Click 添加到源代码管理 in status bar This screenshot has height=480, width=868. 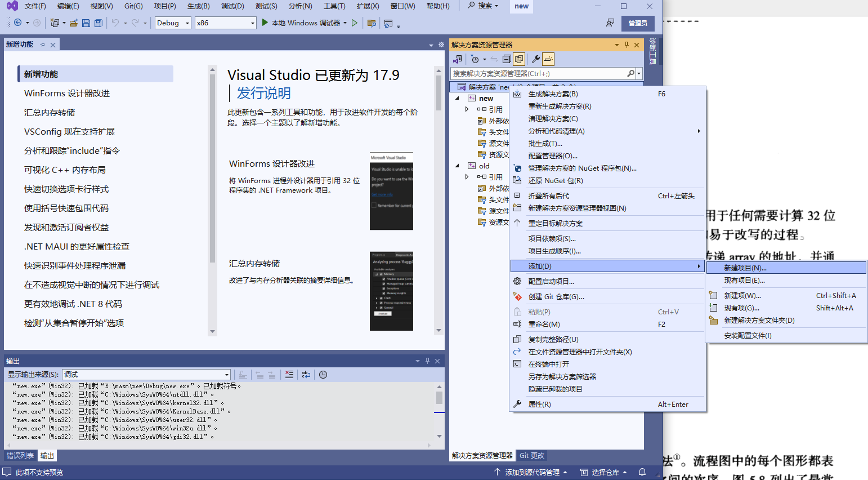pyautogui.click(x=531, y=472)
